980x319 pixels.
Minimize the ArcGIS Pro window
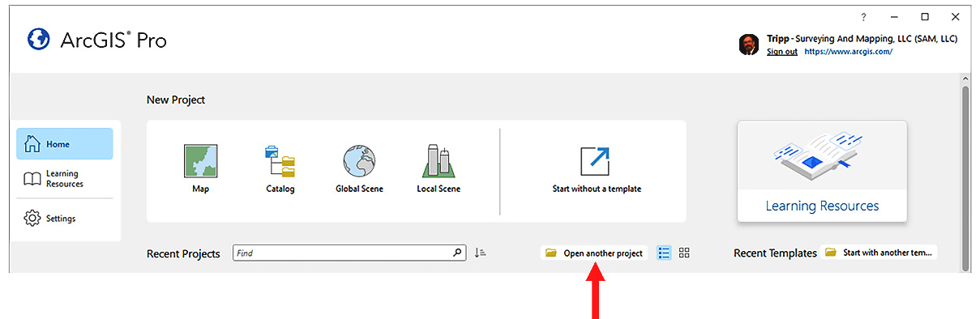[x=894, y=16]
